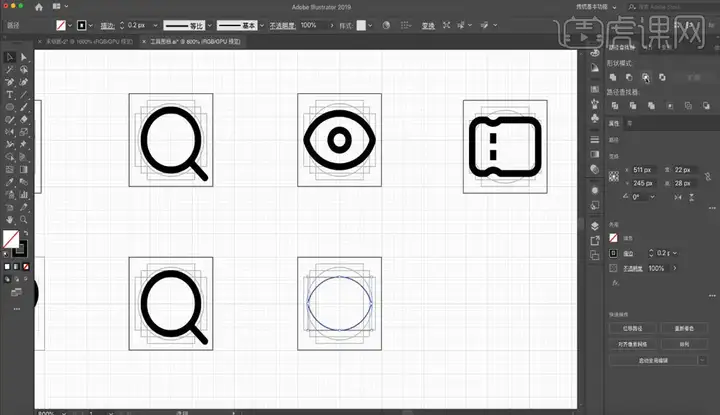Viewport: 720px width, 415px height.
Task: Select the Type tool in the toolbar
Action: point(9,95)
